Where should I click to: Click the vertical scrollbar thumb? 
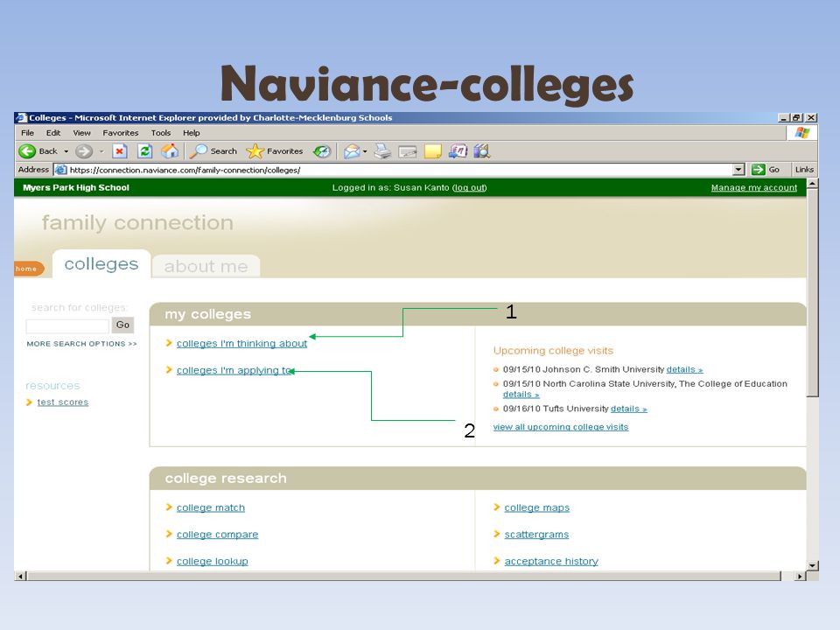coord(812,292)
